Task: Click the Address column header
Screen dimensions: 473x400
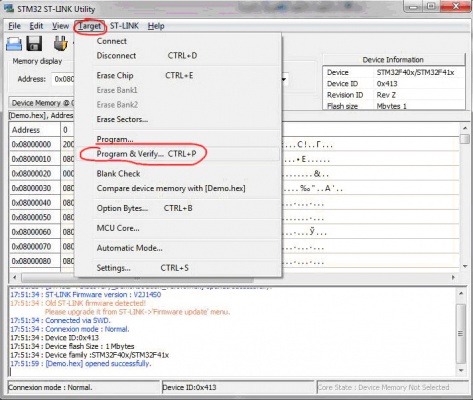Action: [35, 130]
